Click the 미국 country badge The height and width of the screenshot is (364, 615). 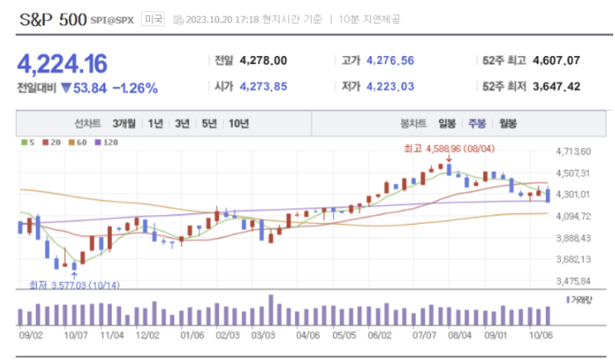pos(153,18)
